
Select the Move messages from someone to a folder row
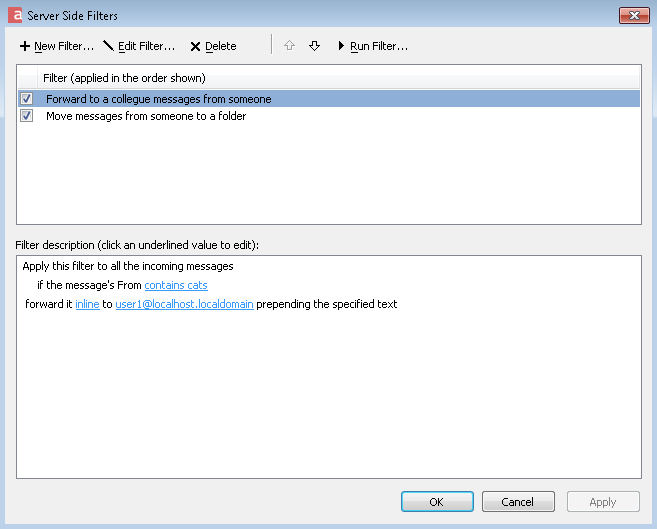click(329, 116)
